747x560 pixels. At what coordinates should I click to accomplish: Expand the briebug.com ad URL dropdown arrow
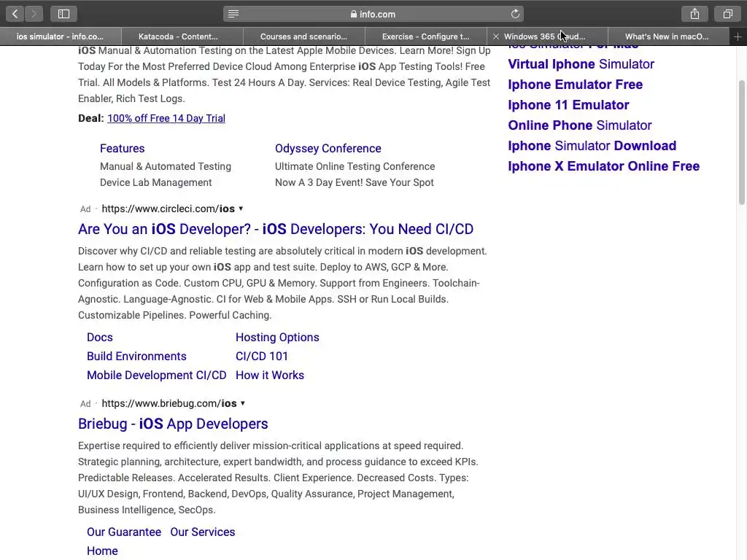point(243,403)
